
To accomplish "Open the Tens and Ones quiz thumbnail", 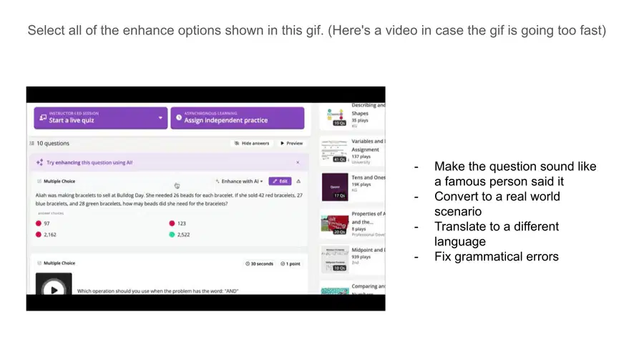I will [335, 187].
